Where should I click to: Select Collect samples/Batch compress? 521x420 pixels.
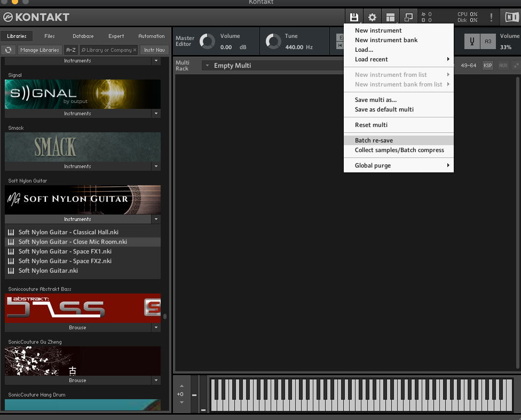click(399, 150)
